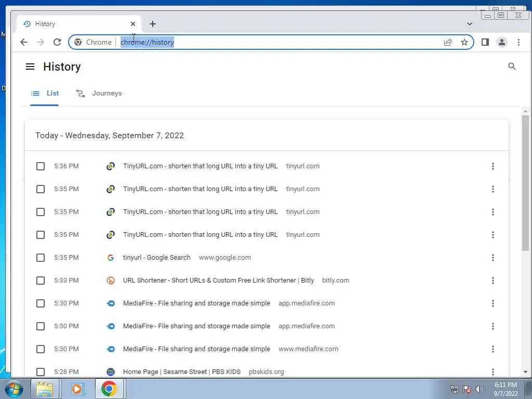
Task: Search history with the magnifier icon
Action: tap(512, 66)
